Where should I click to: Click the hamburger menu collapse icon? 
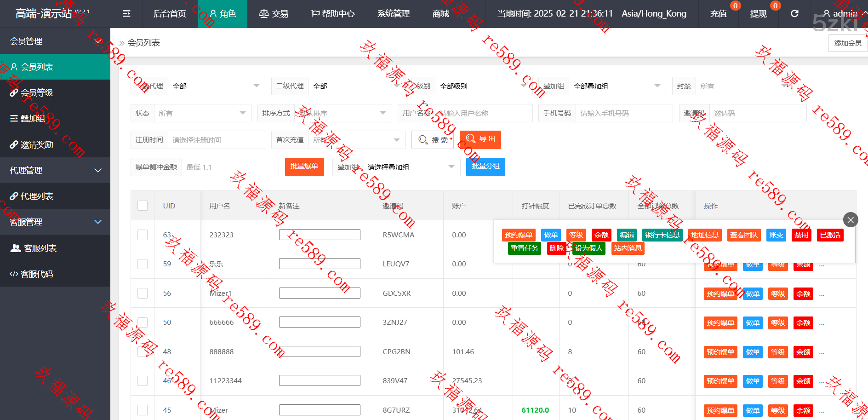click(126, 14)
